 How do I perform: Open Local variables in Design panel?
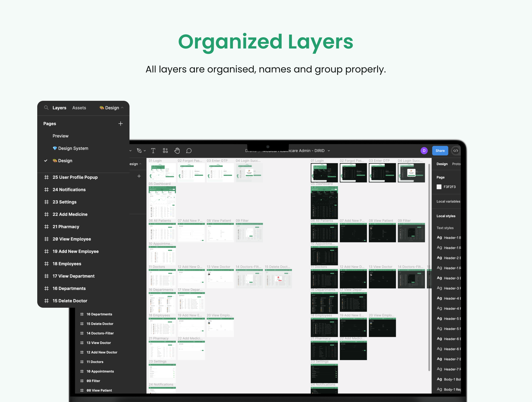point(448,201)
